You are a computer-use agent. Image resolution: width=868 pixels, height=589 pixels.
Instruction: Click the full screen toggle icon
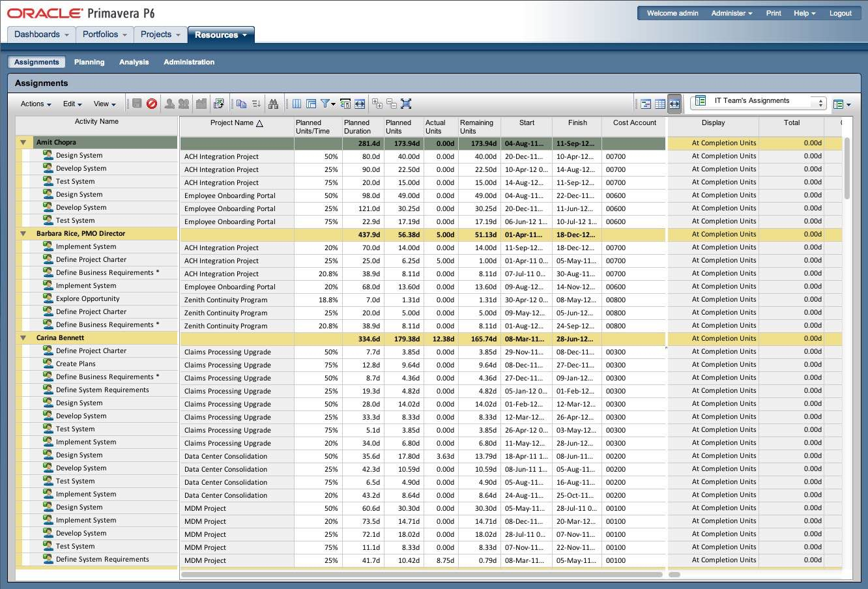click(x=406, y=104)
